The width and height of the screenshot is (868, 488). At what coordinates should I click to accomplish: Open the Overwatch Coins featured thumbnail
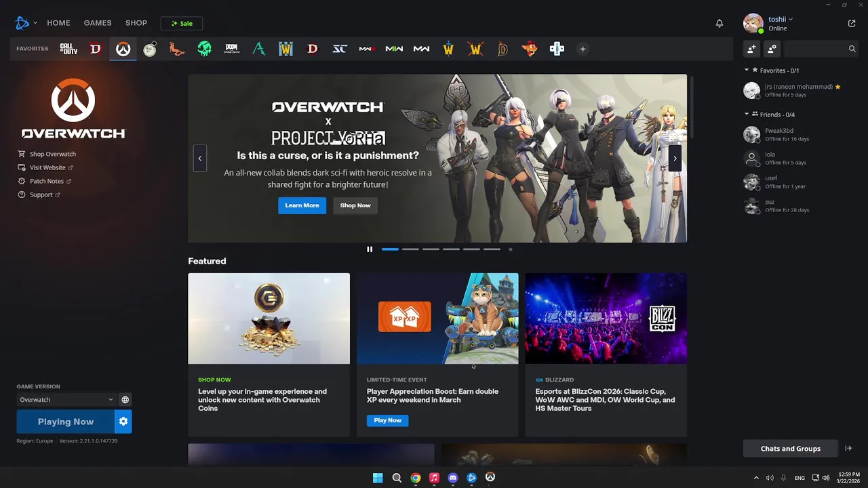tap(269, 319)
